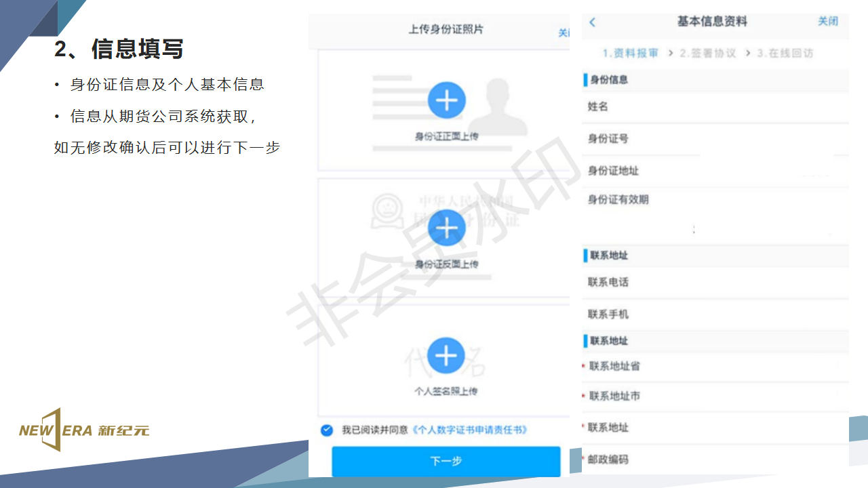Viewport: 868px width, 488px height.
Task: Go back using the left chevron arrow
Action: click(x=592, y=22)
